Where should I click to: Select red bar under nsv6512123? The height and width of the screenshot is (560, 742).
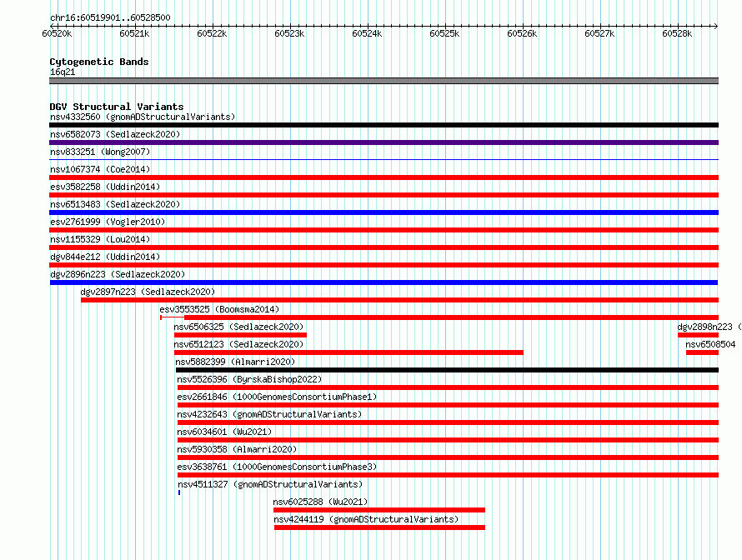pos(348,352)
